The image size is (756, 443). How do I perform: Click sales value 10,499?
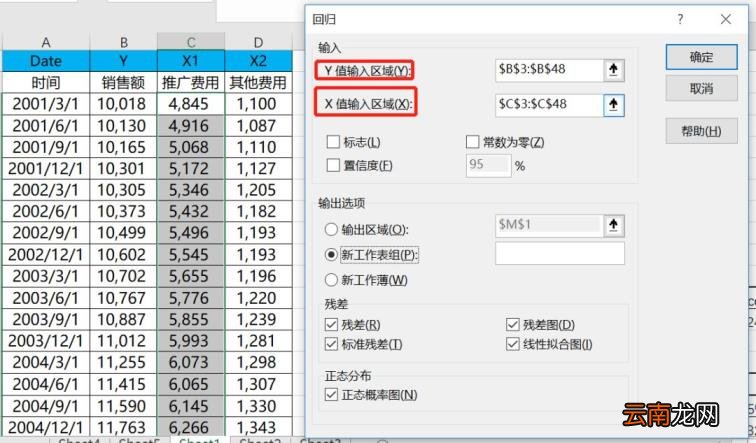[123, 233]
